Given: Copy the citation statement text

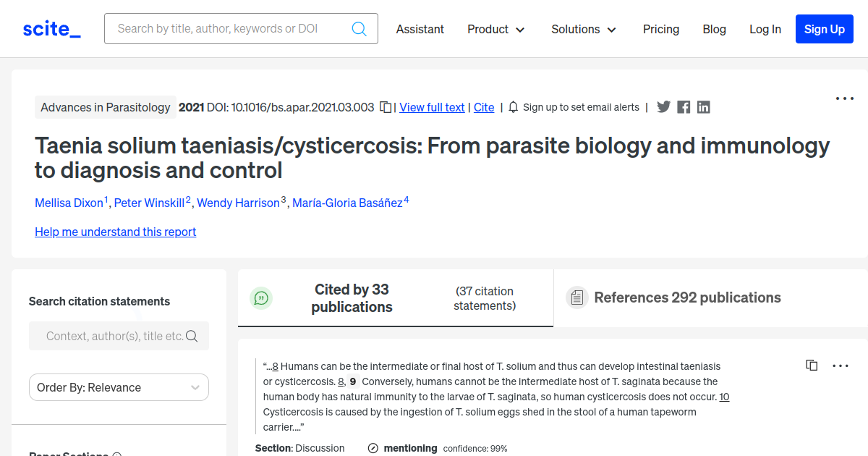Looking at the screenshot, I should pos(812,365).
